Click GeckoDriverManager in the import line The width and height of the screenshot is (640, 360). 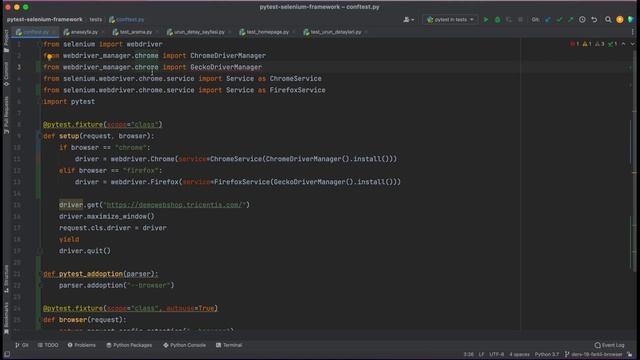pyautogui.click(x=226, y=67)
